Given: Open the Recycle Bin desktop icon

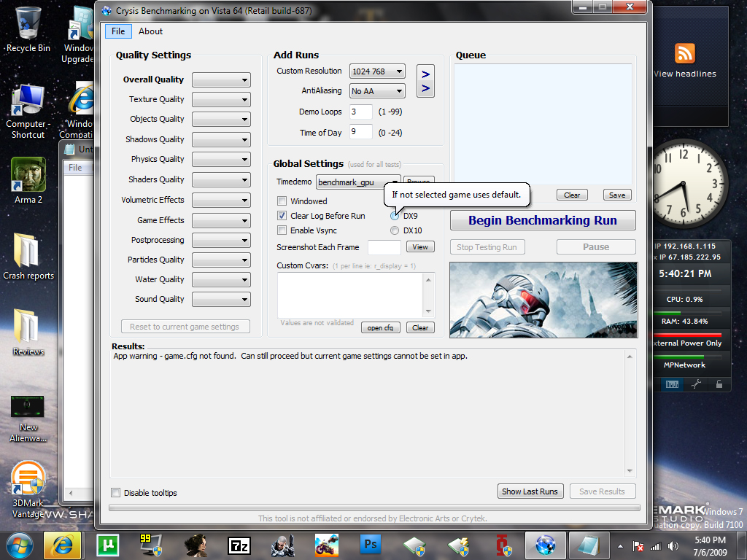Looking at the screenshot, I should pyautogui.click(x=28, y=29).
